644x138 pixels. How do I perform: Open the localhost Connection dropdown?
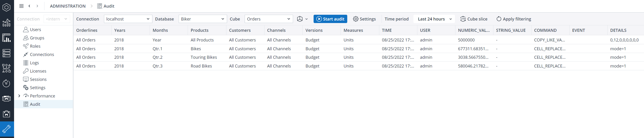pos(128,19)
